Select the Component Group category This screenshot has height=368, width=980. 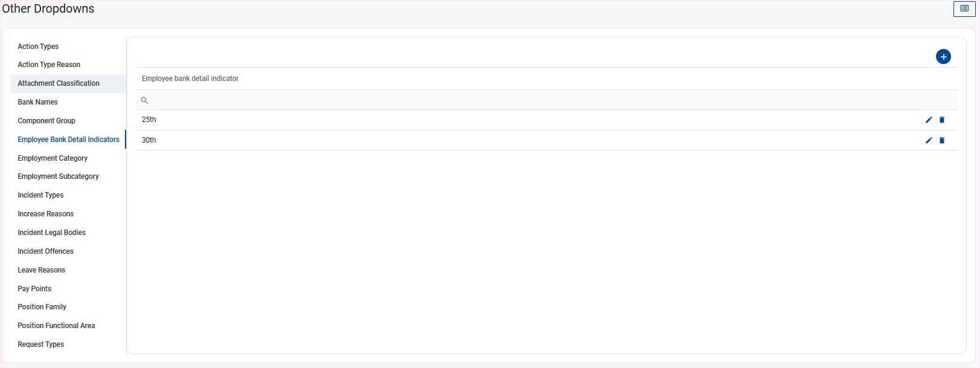pos(46,121)
